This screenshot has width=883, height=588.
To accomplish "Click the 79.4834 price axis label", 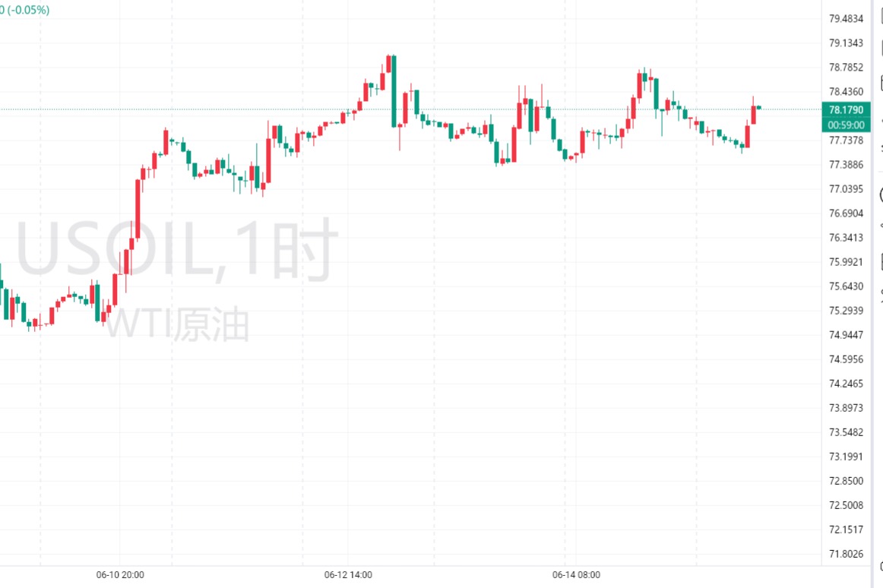I will coord(846,18).
